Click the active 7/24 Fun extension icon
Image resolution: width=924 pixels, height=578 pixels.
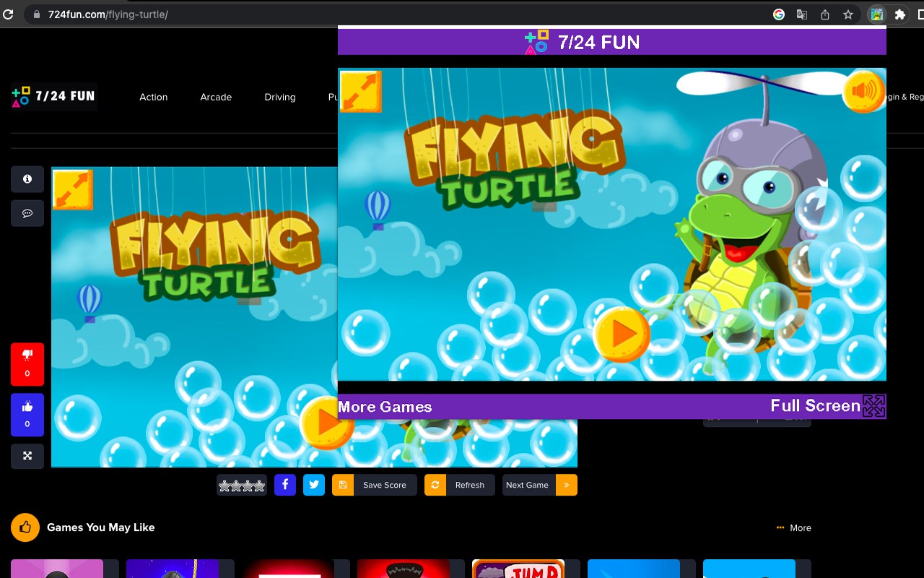pyautogui.click(x=876, y=14)
